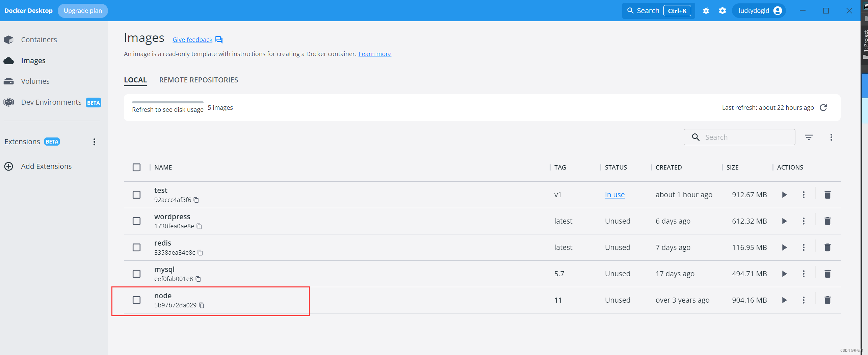868x355 pixels.
Task: Click the 912.67 MB size value
Action: [749, 195]
